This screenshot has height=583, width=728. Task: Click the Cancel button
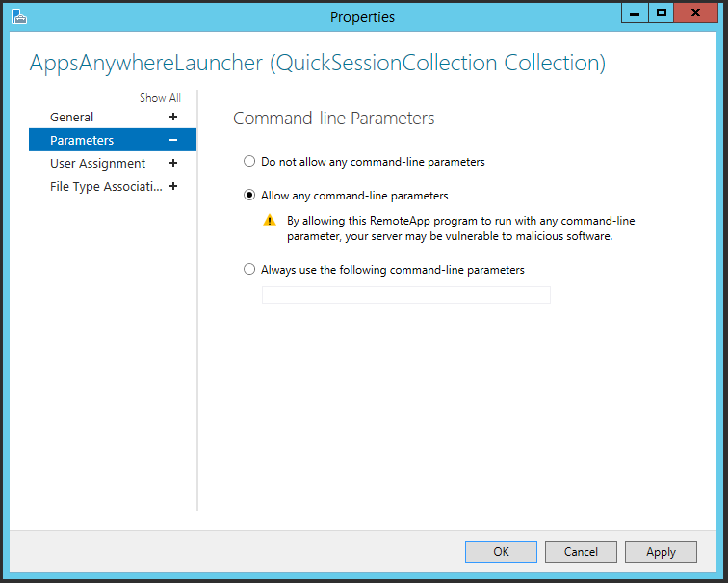point(581,552)
